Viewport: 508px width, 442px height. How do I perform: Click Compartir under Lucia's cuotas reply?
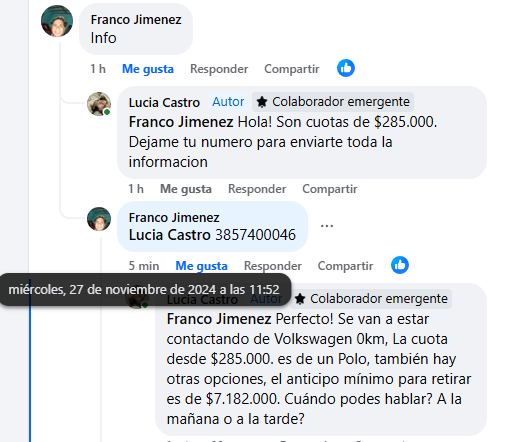[330, 189]
